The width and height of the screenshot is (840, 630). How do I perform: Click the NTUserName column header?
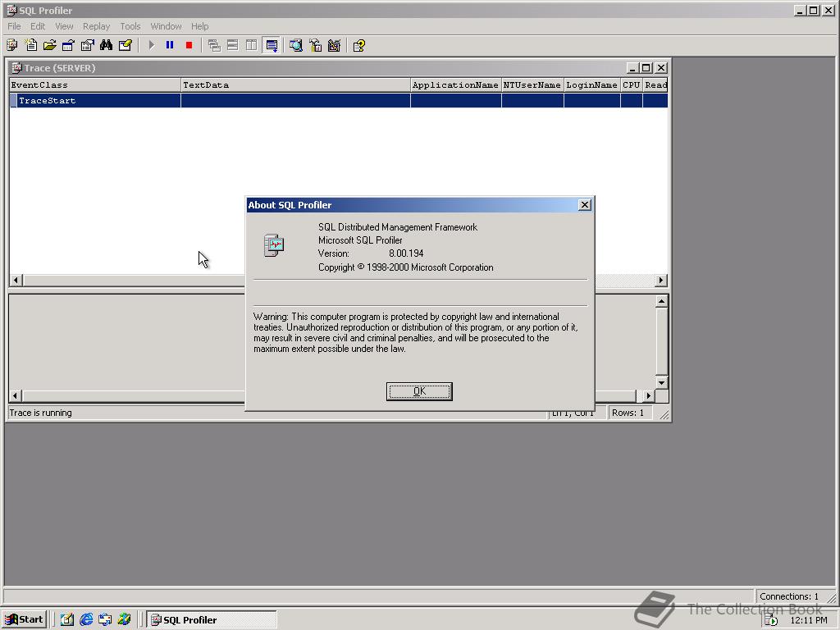(x=532, y=84)
